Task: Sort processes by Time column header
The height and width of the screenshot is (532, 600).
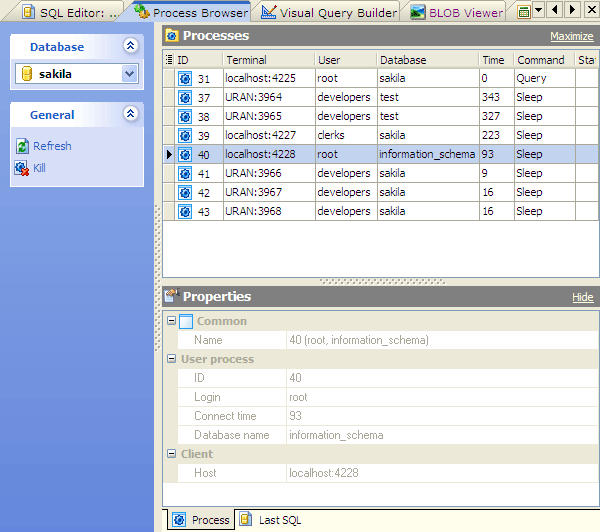Action: 493,60
